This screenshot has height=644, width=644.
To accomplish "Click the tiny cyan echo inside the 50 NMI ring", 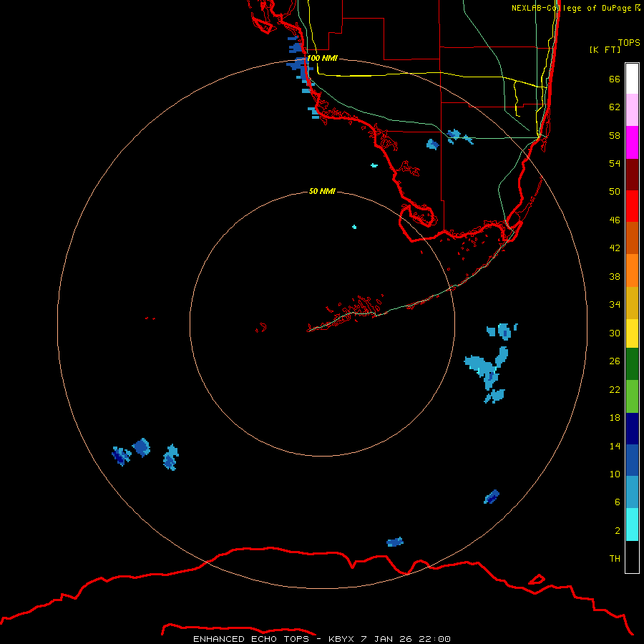I will coord(354,227).
